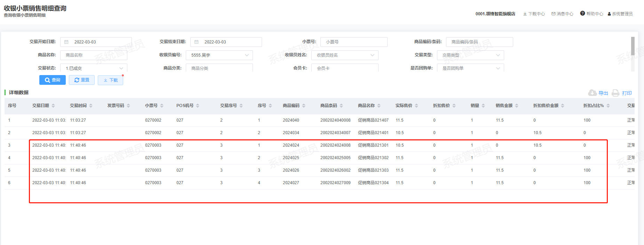Open 系统管理员 user menu

[x=620, y=14]
